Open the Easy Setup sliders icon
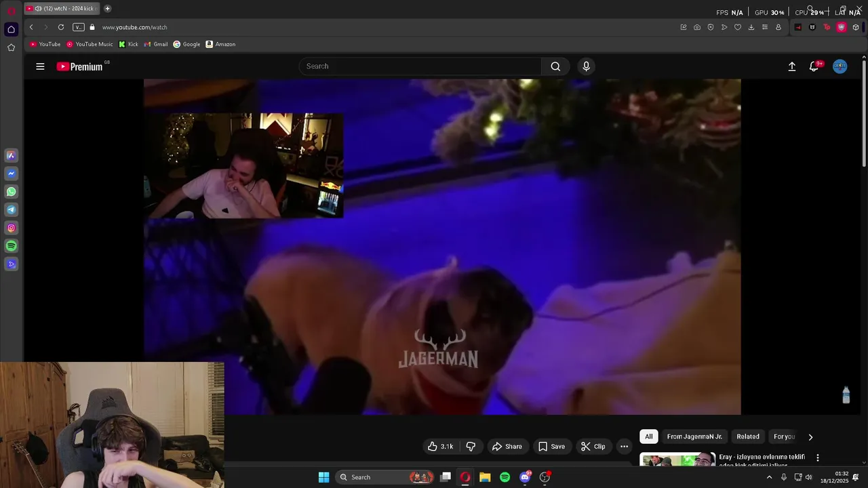This screenshot has width=868, height=488. click(x=765, y=27)
